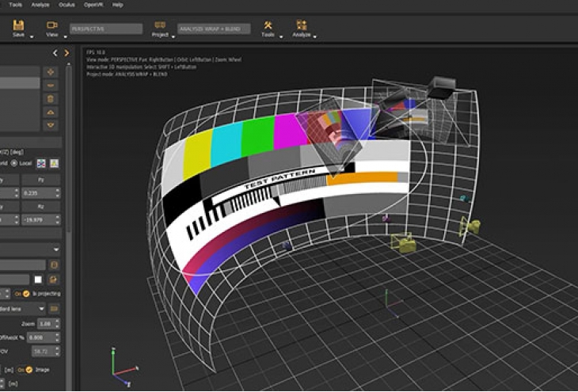
Task: Click the PERSPECTIVE view mode field
Action: [x=106, y=29]
